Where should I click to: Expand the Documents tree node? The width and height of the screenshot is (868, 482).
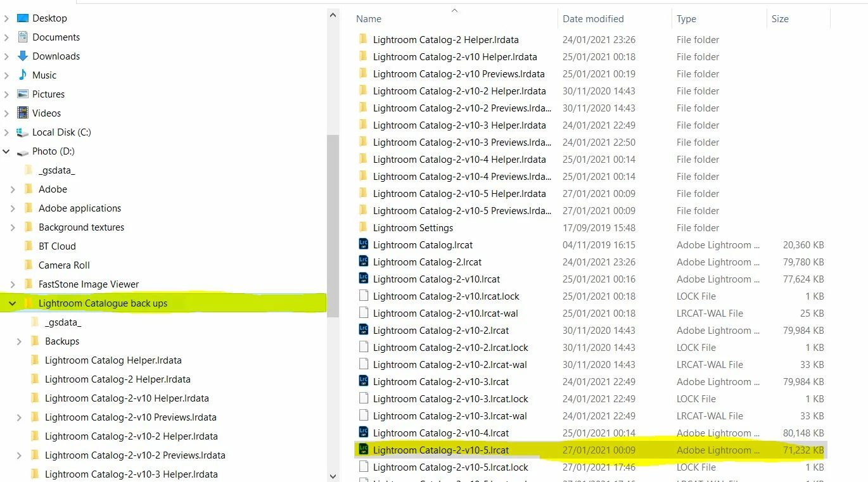[6, 37]
